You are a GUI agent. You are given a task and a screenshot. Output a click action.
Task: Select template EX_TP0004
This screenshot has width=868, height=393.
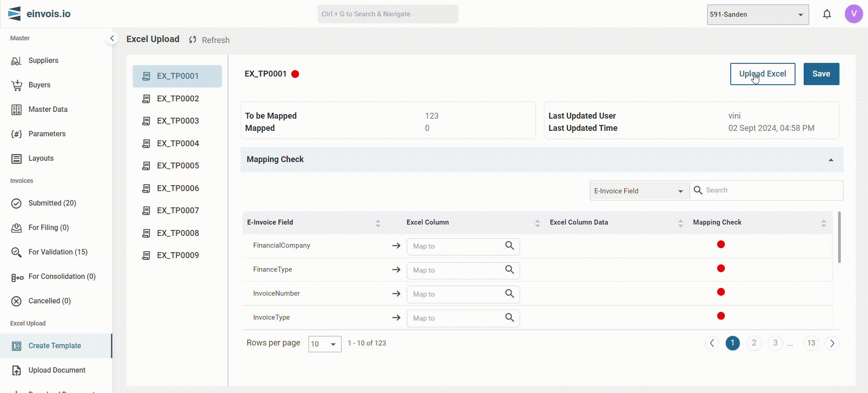coord(177,144)
